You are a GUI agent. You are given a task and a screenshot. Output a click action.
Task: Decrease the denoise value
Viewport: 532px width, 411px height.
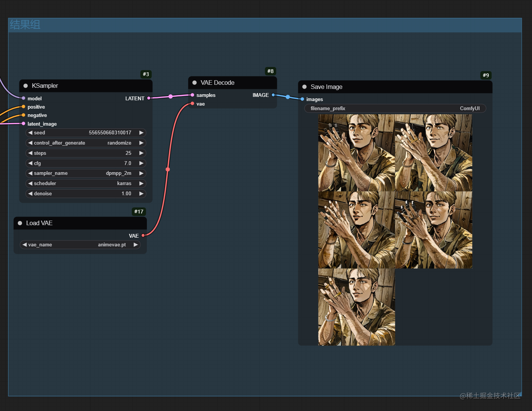click(x=30, y=194)
